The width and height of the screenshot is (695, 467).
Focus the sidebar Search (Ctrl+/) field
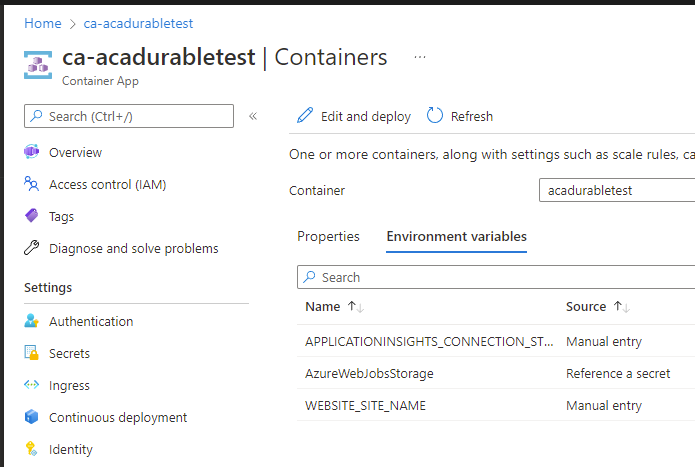pos(129,116)
